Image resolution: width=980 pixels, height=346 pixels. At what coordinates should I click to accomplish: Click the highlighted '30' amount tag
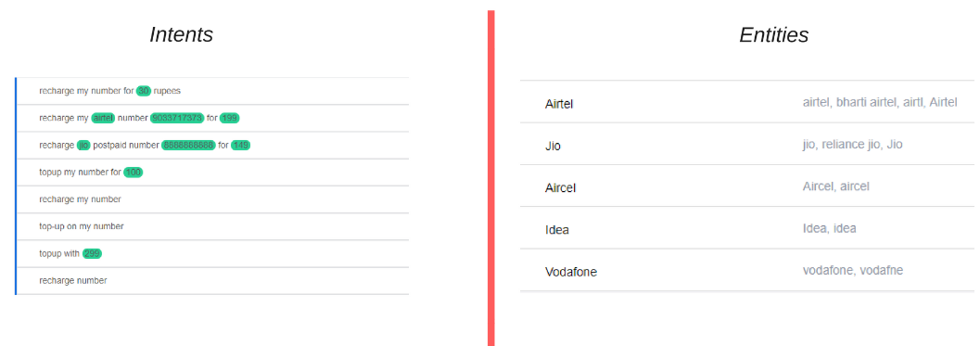[x=144, y=91]
